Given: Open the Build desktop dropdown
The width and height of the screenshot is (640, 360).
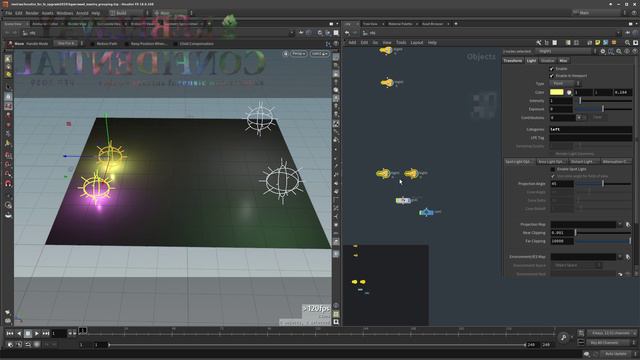Looking at the screenshot, I should [x=129, y=13].
